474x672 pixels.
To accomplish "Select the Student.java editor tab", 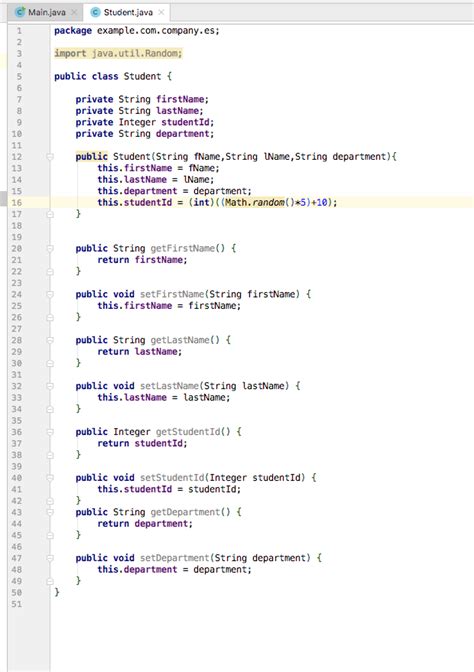I will point(128,12).
